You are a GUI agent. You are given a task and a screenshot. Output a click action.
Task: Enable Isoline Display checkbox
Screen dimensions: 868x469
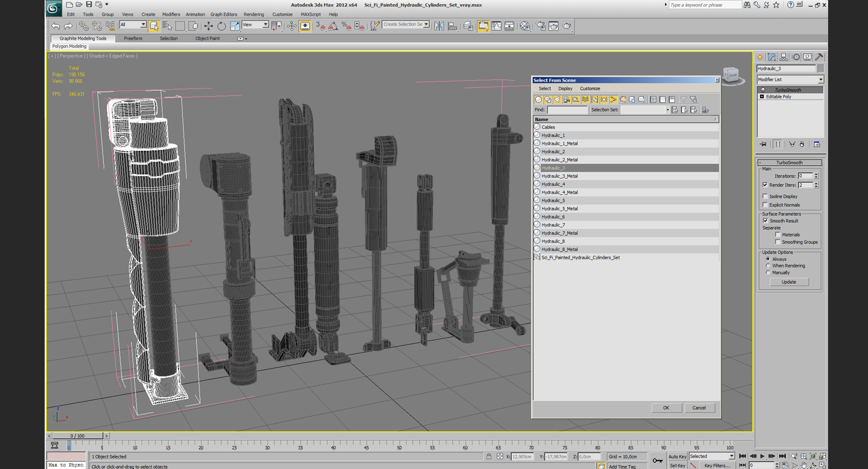tap(765, 196)
